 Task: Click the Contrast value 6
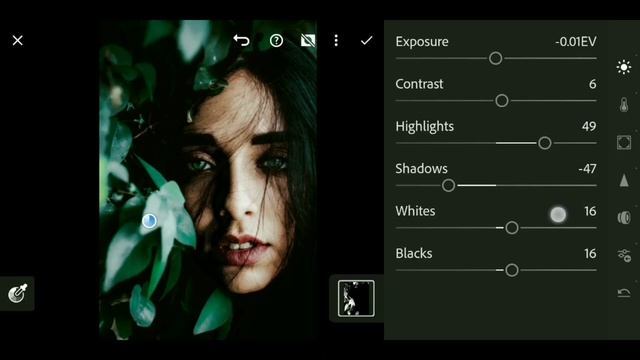592,84
